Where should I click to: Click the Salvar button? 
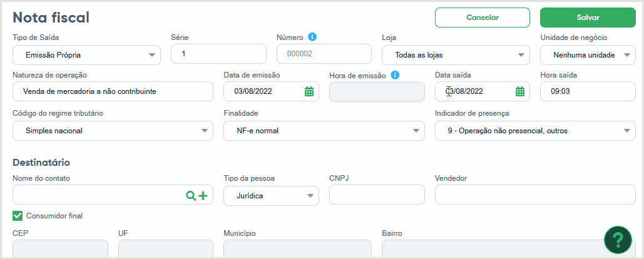tap(588, 18)
